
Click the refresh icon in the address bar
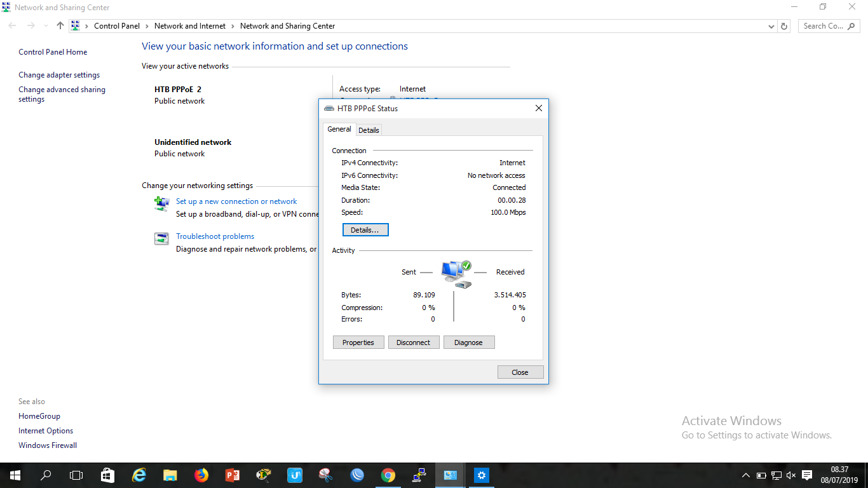click(785, 26)
